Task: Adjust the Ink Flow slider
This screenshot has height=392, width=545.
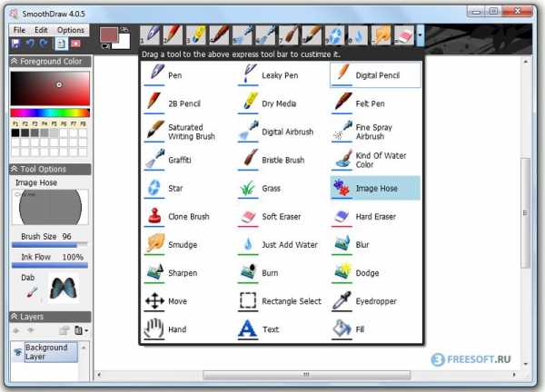Action: coord(50,265)
